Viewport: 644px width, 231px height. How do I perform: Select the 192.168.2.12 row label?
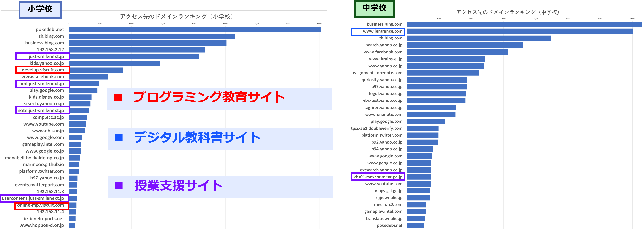click(50, 50)
